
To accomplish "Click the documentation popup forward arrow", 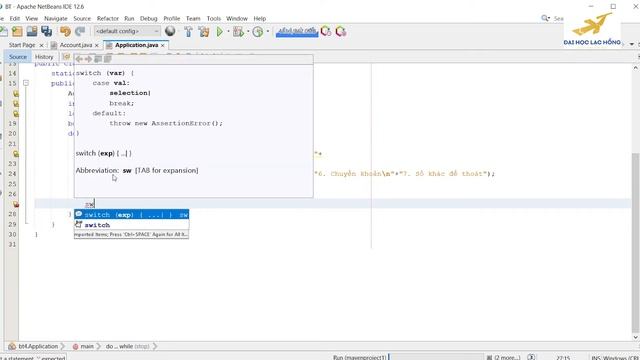I will click(88, 59).
